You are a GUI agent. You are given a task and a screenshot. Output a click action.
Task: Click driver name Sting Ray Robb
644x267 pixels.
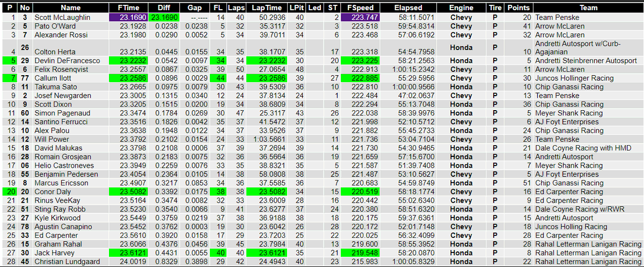tap(59, 209)
